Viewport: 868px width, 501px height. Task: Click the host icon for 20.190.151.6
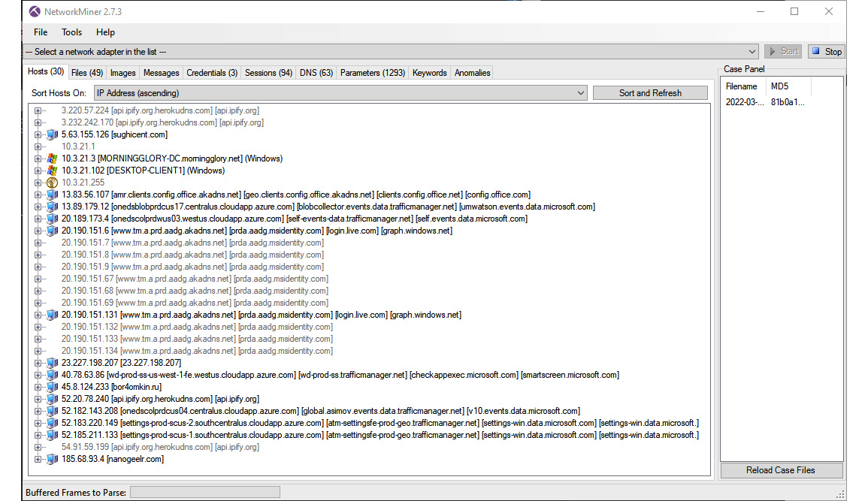point(52,231)
